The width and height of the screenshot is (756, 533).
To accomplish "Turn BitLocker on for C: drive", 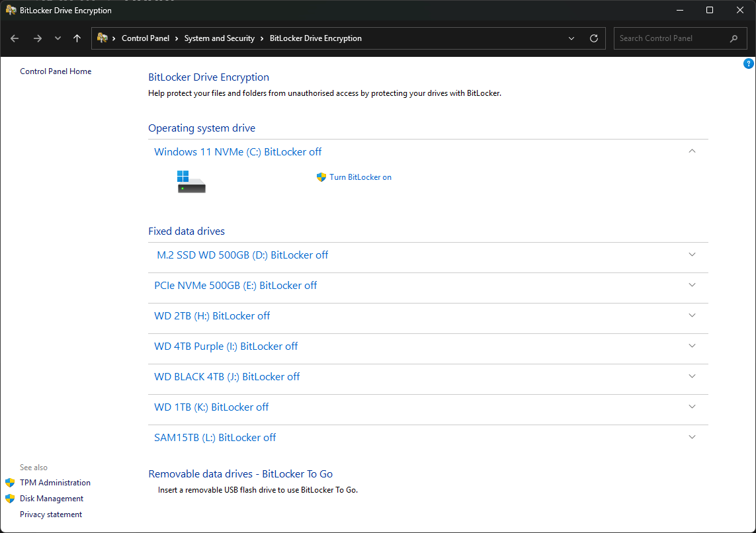I will pos(360,177).
